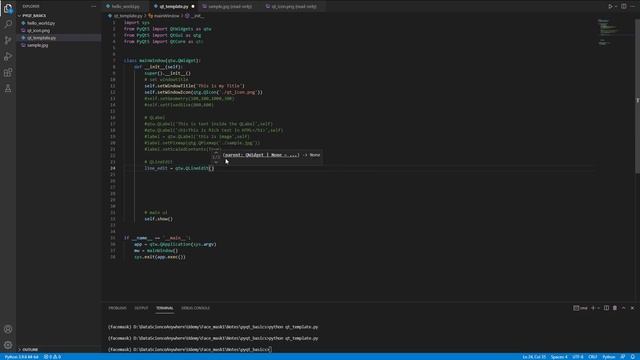640x360 pixels.
Task: Open the OUTPUT panel tab
Action: point(141,308)
